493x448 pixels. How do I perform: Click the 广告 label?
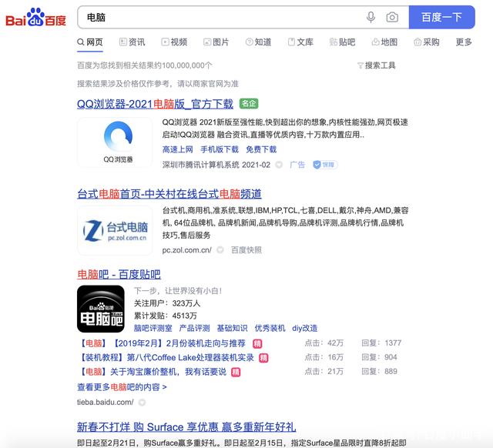[x=297, y=165]
